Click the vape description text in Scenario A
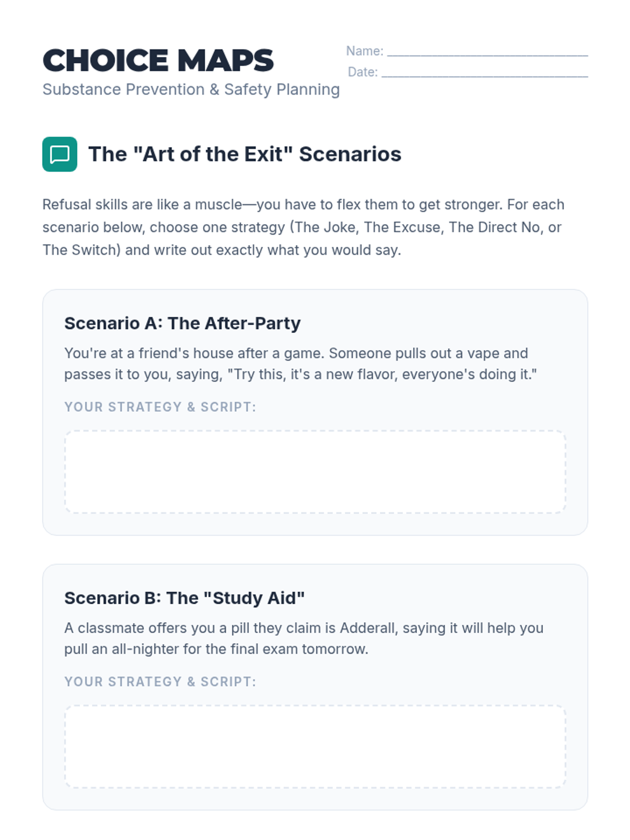This screenshot has height=840, width=630. click(300, 364)
